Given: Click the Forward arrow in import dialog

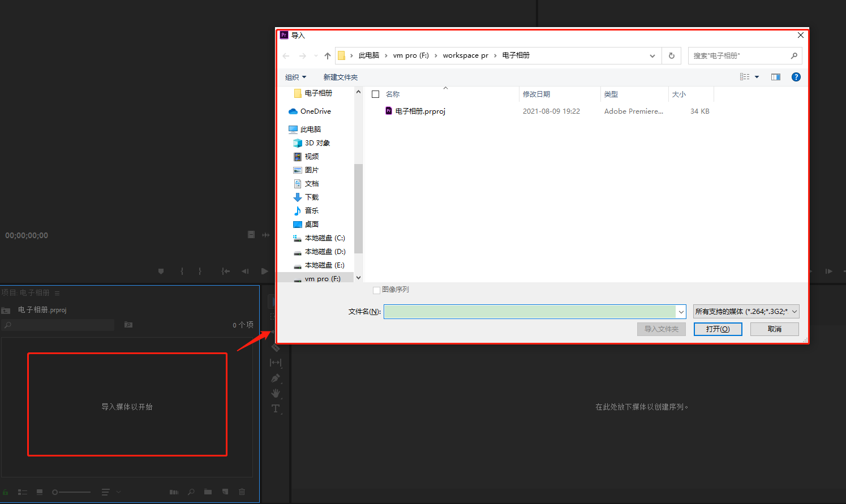Looking at the screenshot, I should point(303,55).
